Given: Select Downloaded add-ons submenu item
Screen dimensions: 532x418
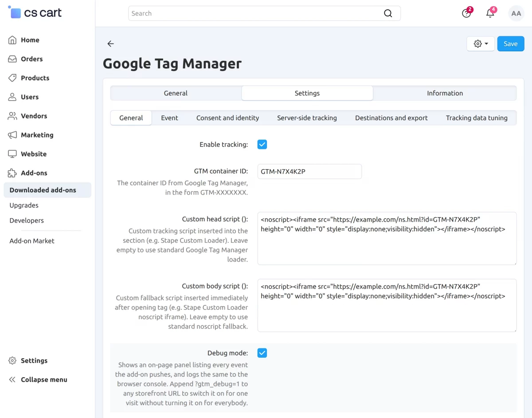Looking at the screenshot, I should (x=47, y=190).
